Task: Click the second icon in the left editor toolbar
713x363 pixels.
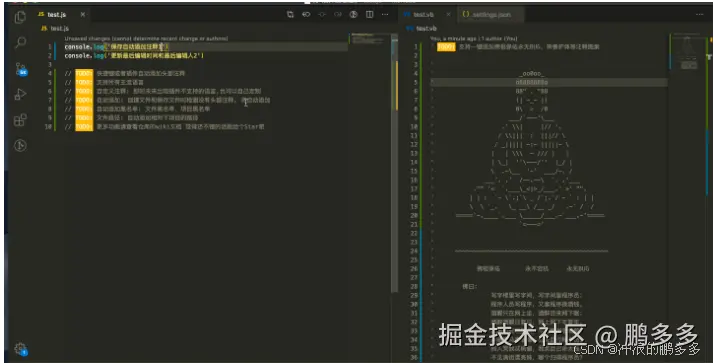Action: click(x=306, y=15)
